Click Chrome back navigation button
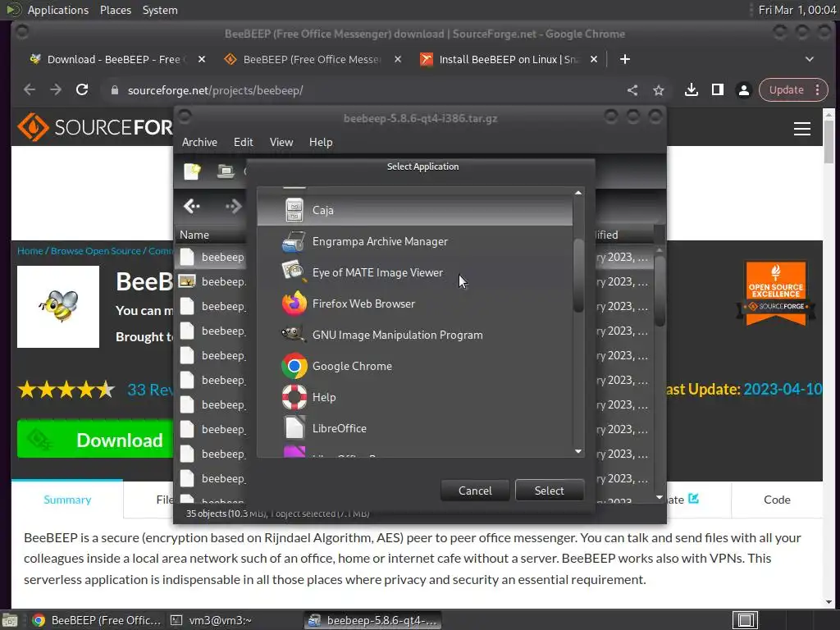 tap(30, 90)
